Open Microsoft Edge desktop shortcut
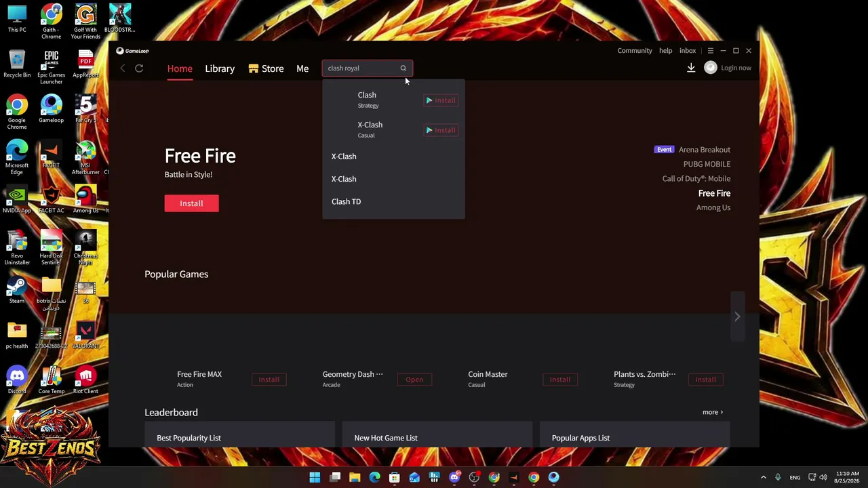Screen dimensions: 868x488 click(17, 158)
